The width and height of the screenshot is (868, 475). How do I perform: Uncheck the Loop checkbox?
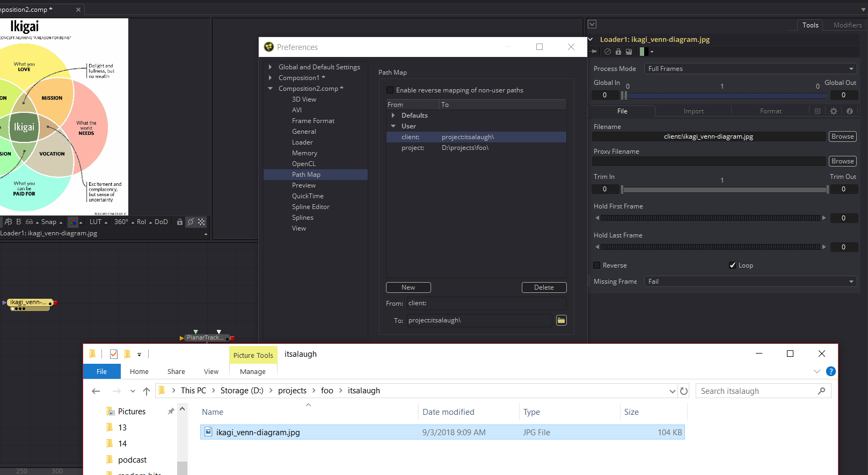(x=732, y=265)
